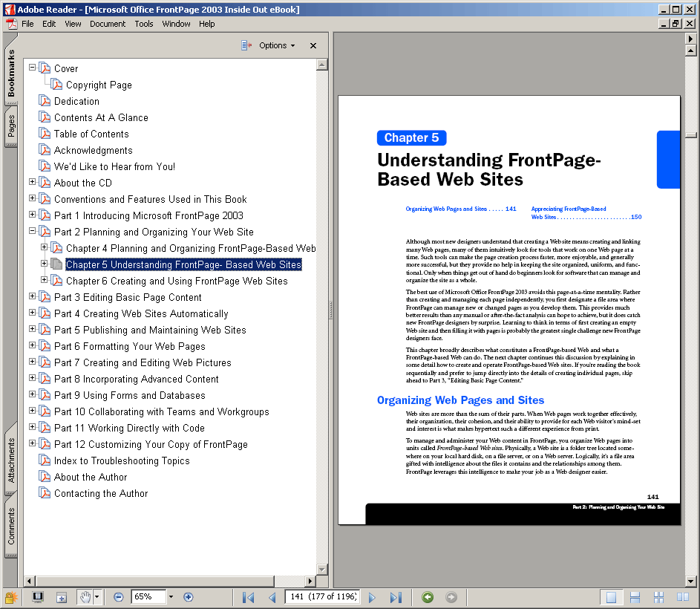Switch to continuous facing layout
The image size is (700, 609).
coord(658,597)
